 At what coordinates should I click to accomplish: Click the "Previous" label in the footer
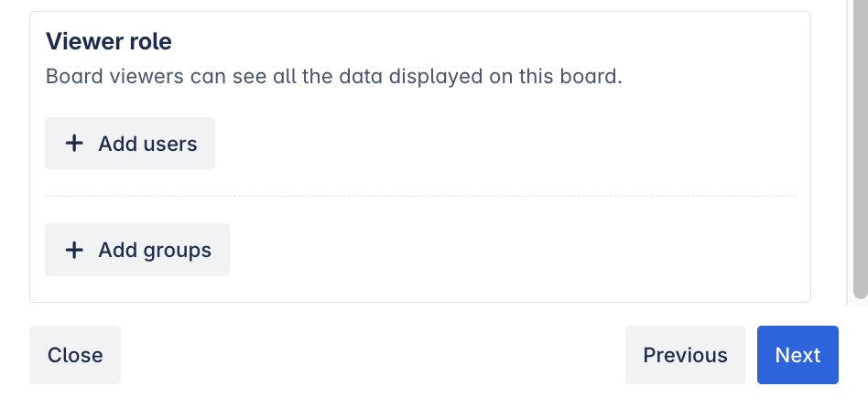tap(685, 355)
